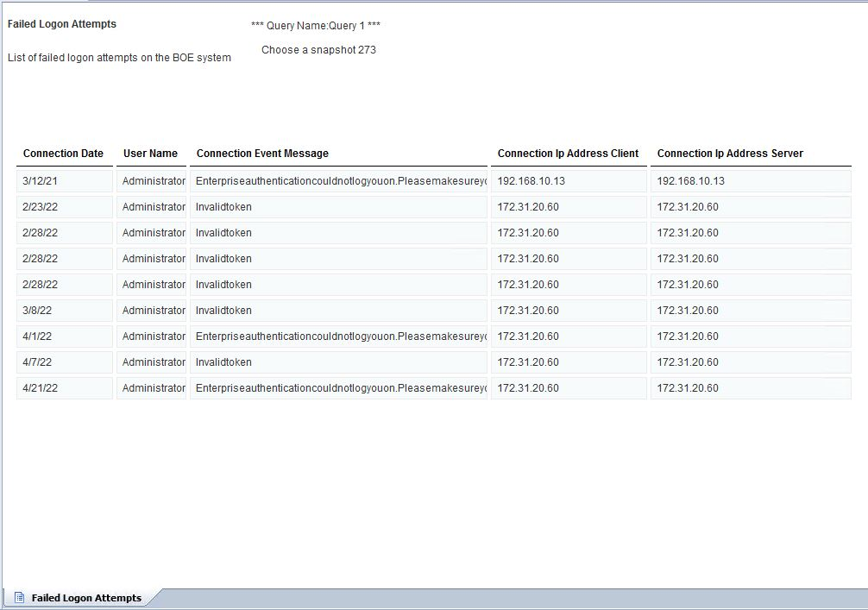Click the 192.168.10.13 client IP cell

coord(528,181)
